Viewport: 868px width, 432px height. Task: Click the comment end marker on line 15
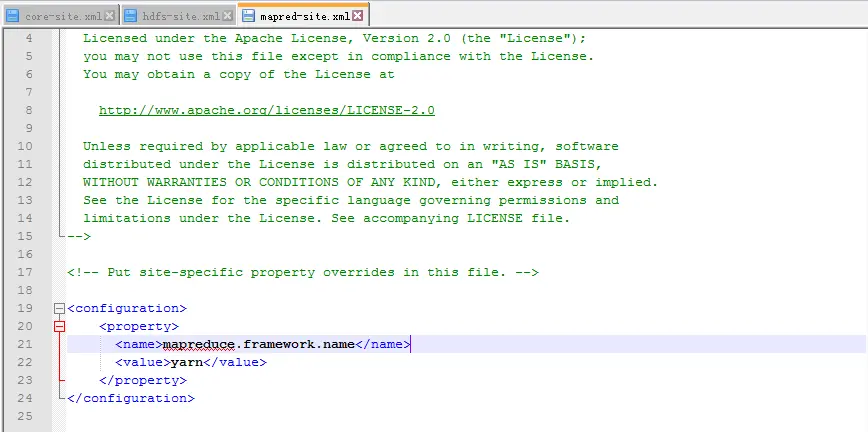click(x=79, y=236)
